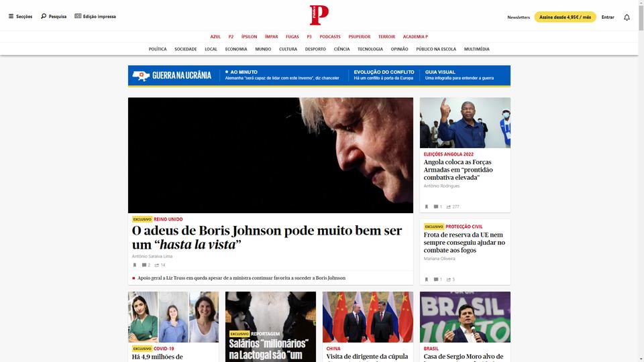Bookmark the Boris Johnson article
This screenshot has height=362, width=644.
(134, 265)
